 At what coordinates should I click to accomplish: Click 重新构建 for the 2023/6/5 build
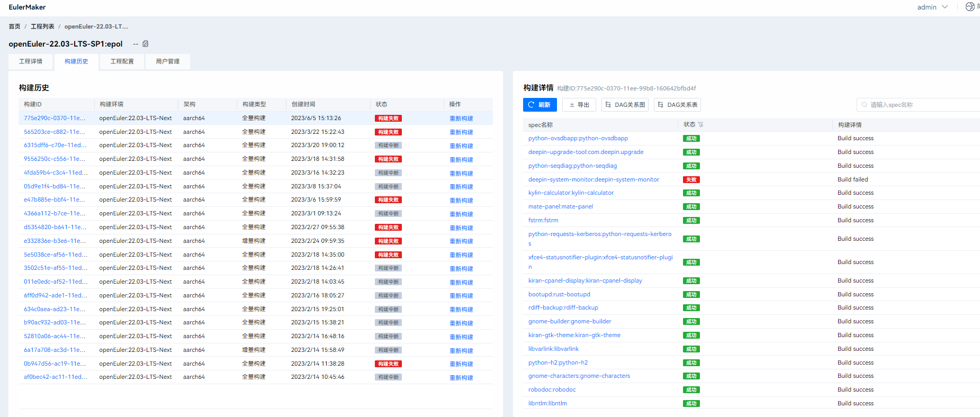(461, 119)
